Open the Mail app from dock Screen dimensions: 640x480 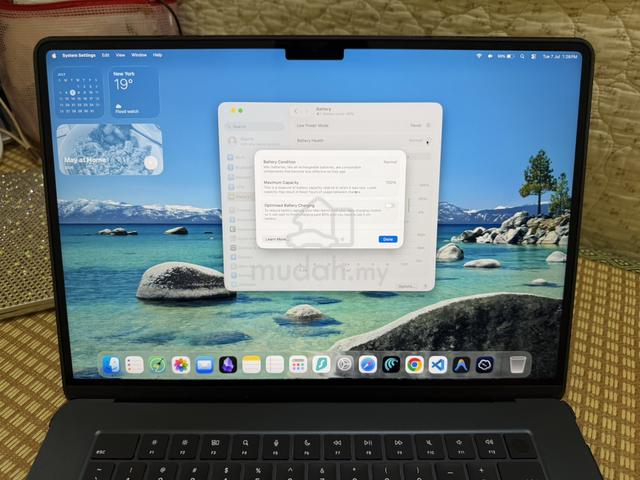[204, 364]
